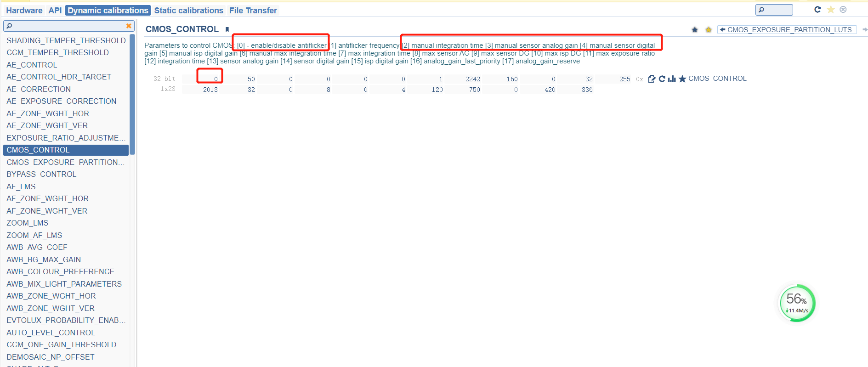Click the reload icon in the CMOS_CONTROL row

pos(662,79)
